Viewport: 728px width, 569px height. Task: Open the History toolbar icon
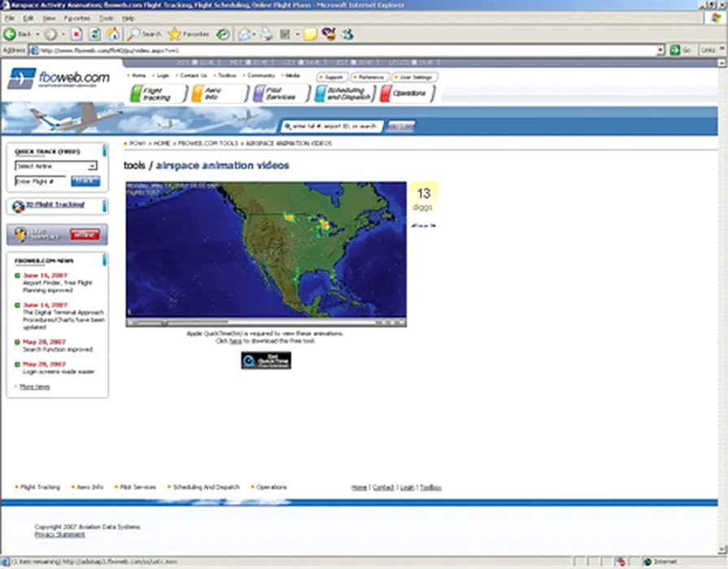[x=224, y=34]
